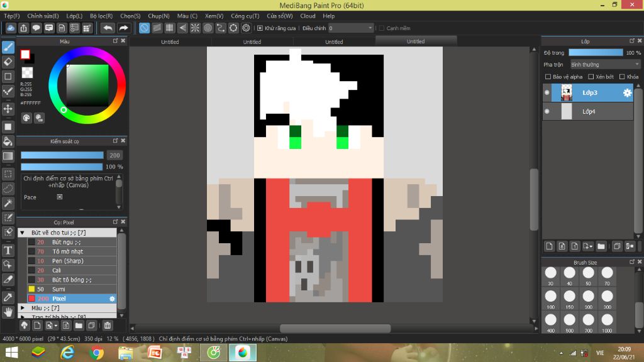Enable the Bảo vệ alpha checkbox
Viewport: 644px width, 362px height.
point(548,77)
